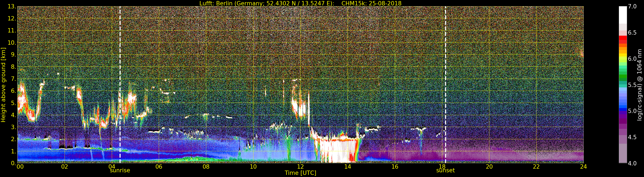Click the '5.0' colorbar tick label
Viewport: 644px width, 177px height.
pos(632,111)
